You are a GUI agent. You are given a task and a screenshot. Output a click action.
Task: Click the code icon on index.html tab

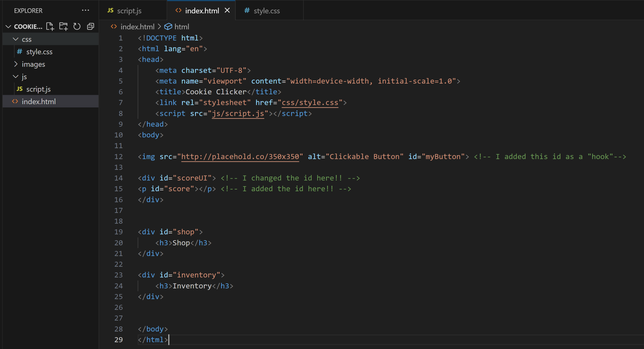178,10
